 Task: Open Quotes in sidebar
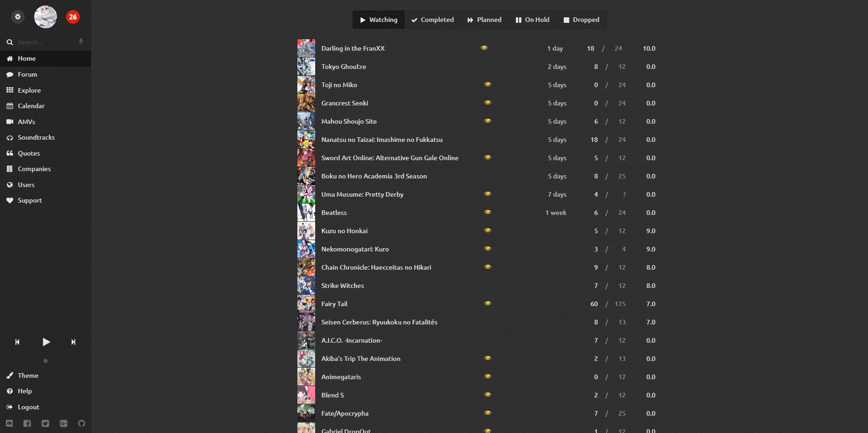(x=46, y=153)
